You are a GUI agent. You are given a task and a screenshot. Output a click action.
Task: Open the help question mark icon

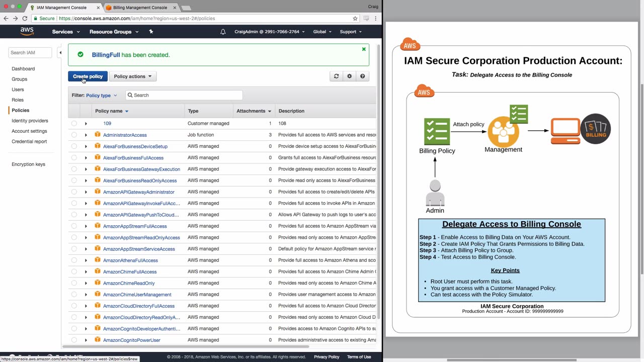pos(362,76)
